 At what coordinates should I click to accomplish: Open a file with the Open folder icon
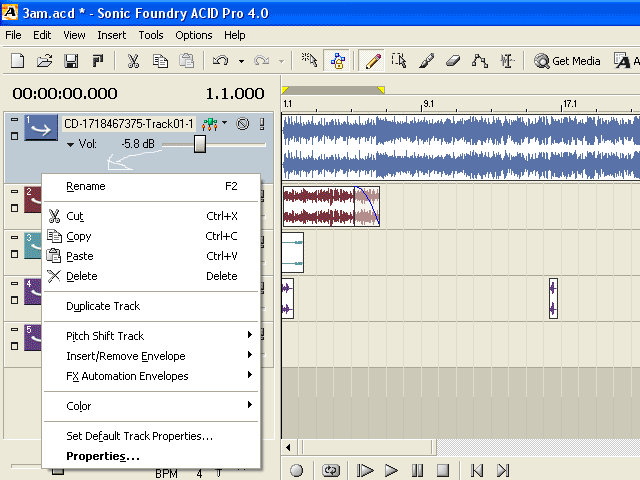44,61
